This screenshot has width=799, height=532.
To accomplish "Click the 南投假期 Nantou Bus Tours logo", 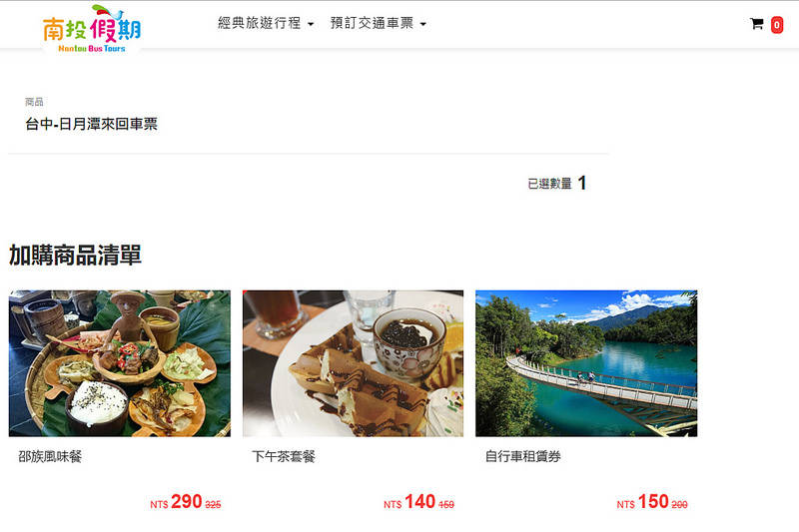I will tap(92, 29).
